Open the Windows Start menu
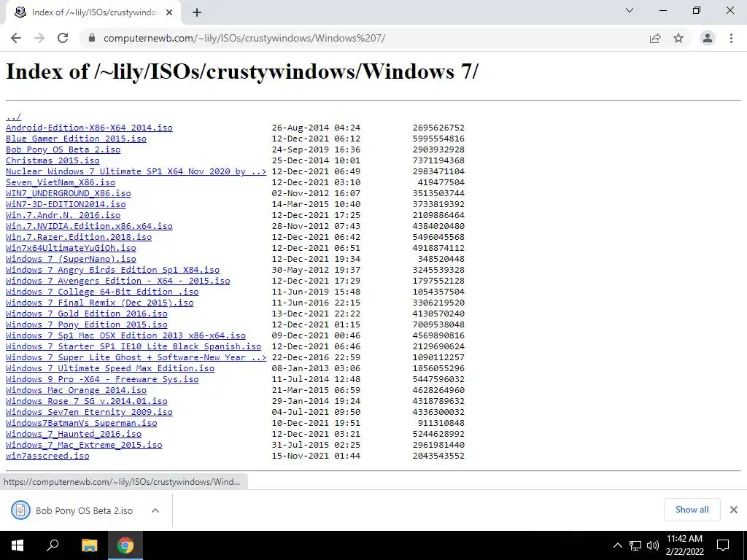 pos(18,545)
